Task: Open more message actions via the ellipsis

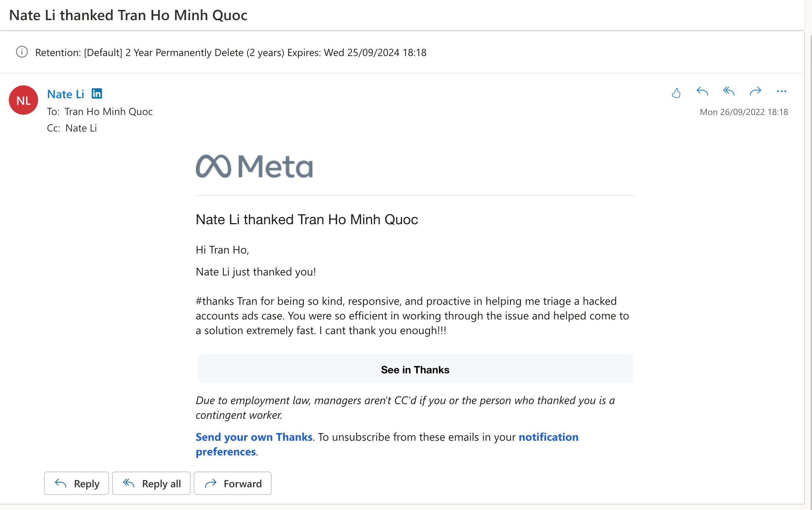Action: tap(782, 92)
